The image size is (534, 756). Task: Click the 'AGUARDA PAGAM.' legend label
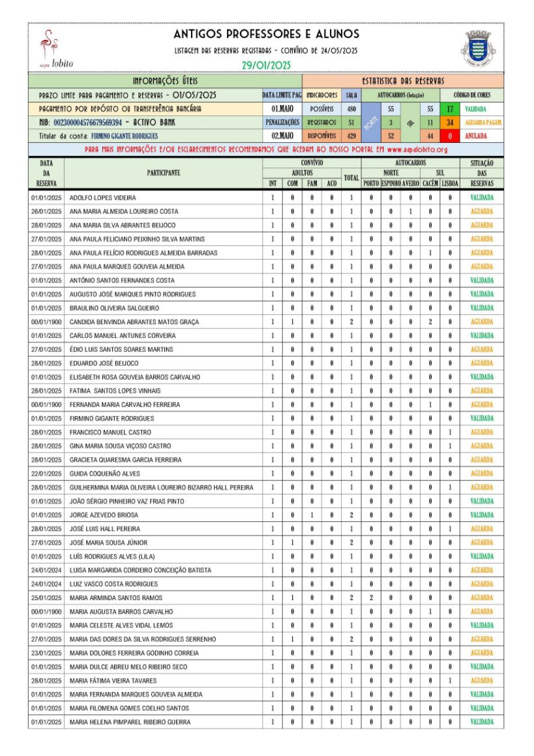(x=483, y=123)
